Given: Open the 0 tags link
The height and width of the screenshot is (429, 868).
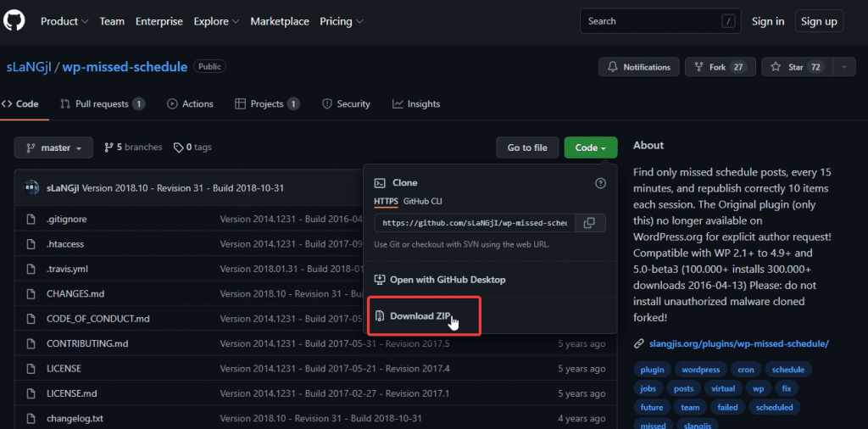Looking at the screenshot, I should pyautogui.click(x=192, y=148).
